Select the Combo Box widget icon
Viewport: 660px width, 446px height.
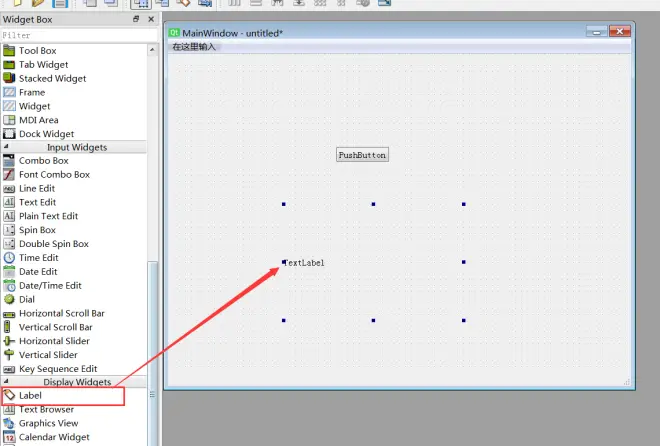click(9, 161)
